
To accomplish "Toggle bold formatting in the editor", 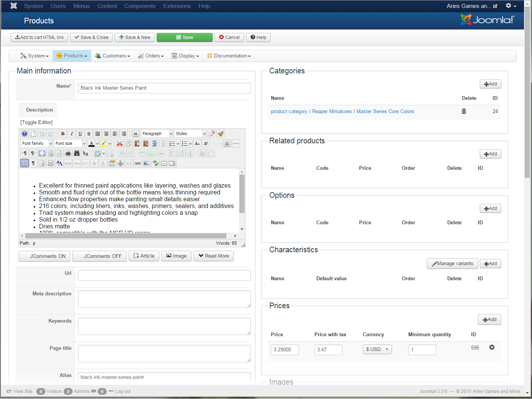I will tap(63, 134).
